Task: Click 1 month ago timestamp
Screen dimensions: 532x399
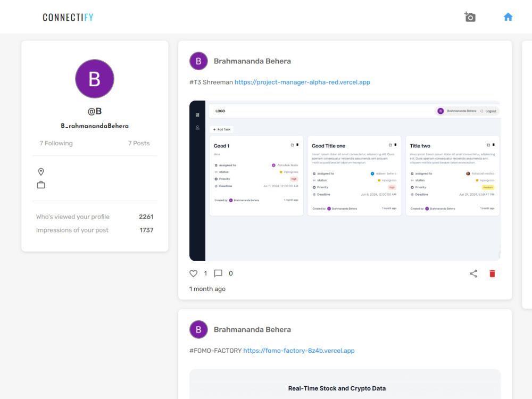Action: pos(207,289)
